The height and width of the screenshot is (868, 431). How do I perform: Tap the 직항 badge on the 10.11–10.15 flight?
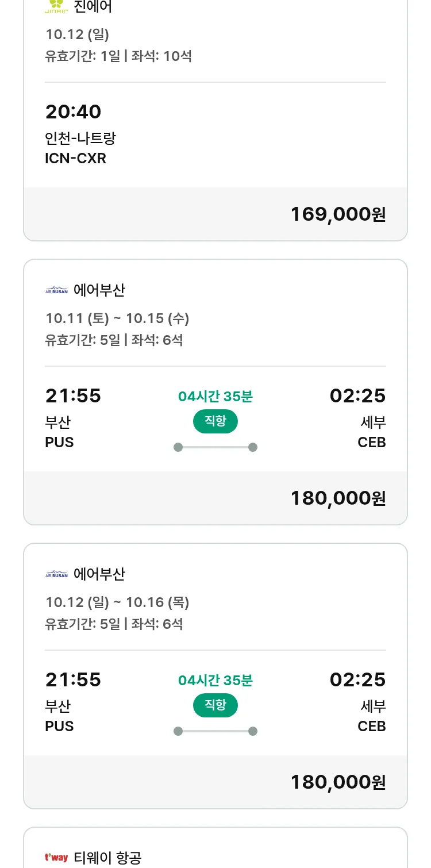coord(215,421)
